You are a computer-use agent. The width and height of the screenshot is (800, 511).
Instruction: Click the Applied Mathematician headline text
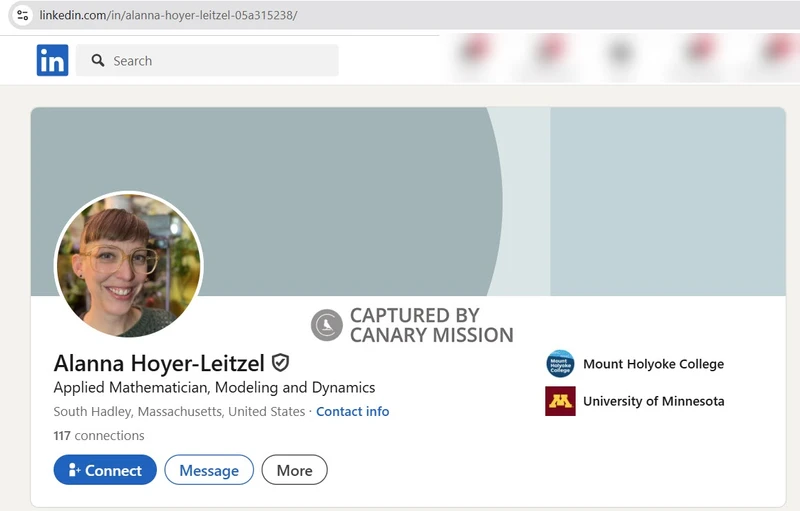(x=214, y=387)
